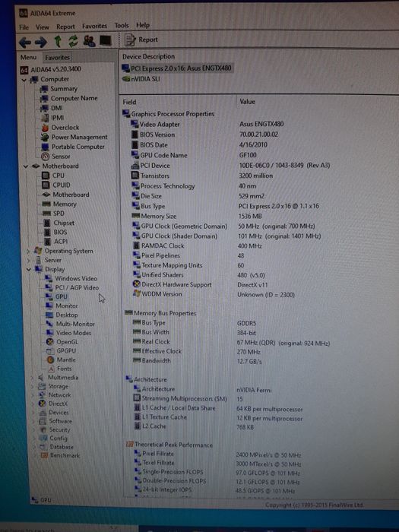Open the Fonts tree item
The height and width of the screenshot is (532, 399).
point(60,369)
